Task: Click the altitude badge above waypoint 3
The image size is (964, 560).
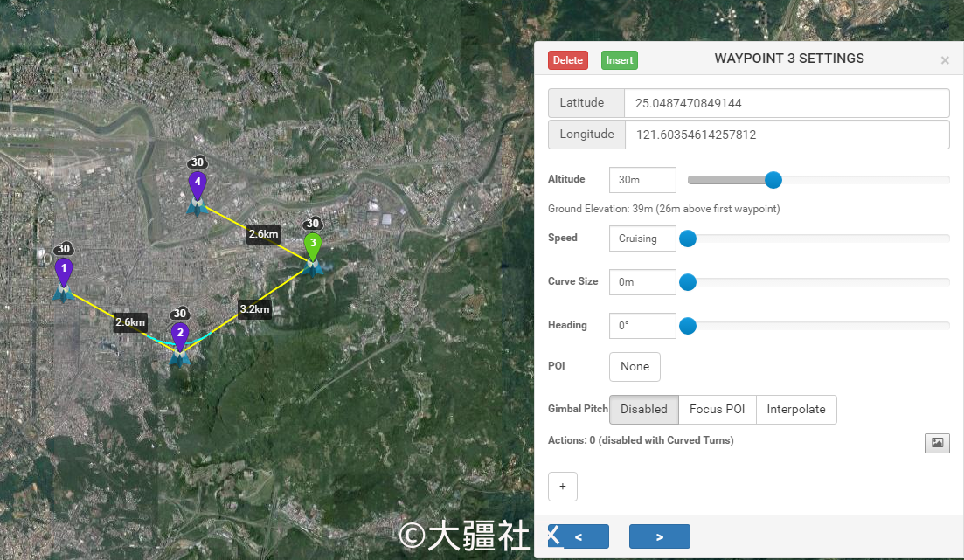Action: point(313,223)
